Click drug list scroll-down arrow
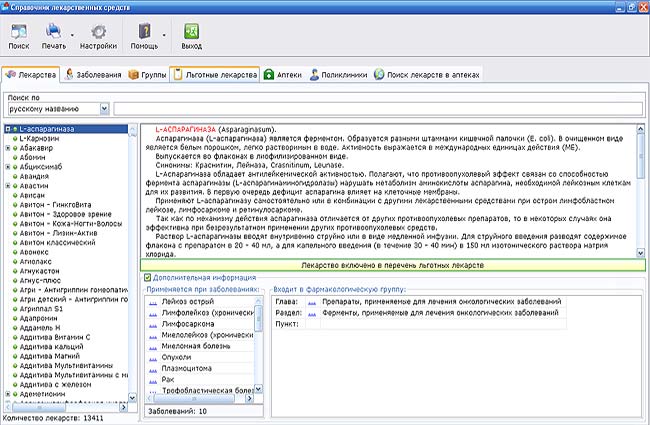Screen dimensions: 650x425 133,397
